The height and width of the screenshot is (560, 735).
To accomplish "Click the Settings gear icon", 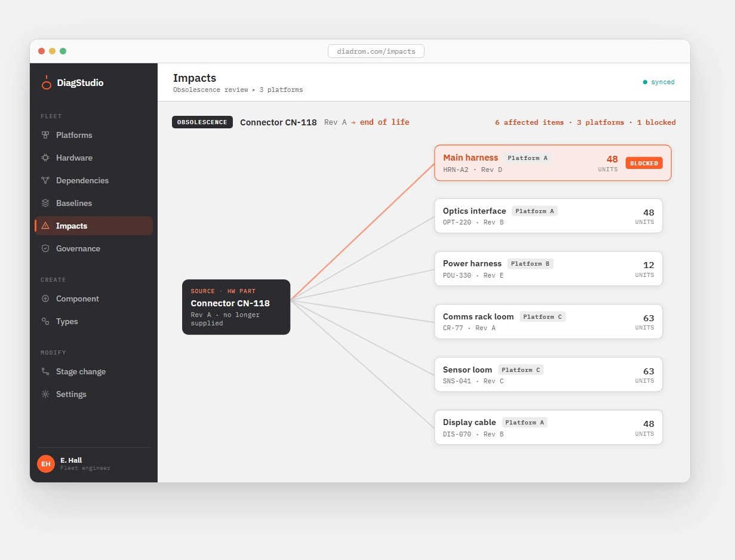I will (x=45, y=395).
